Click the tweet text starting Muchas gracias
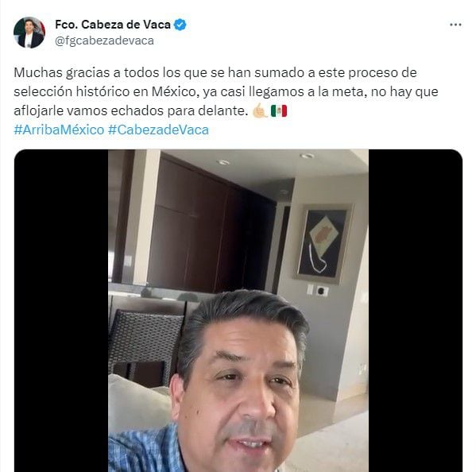Screen dimensions: 476x472 coord(226,91)
